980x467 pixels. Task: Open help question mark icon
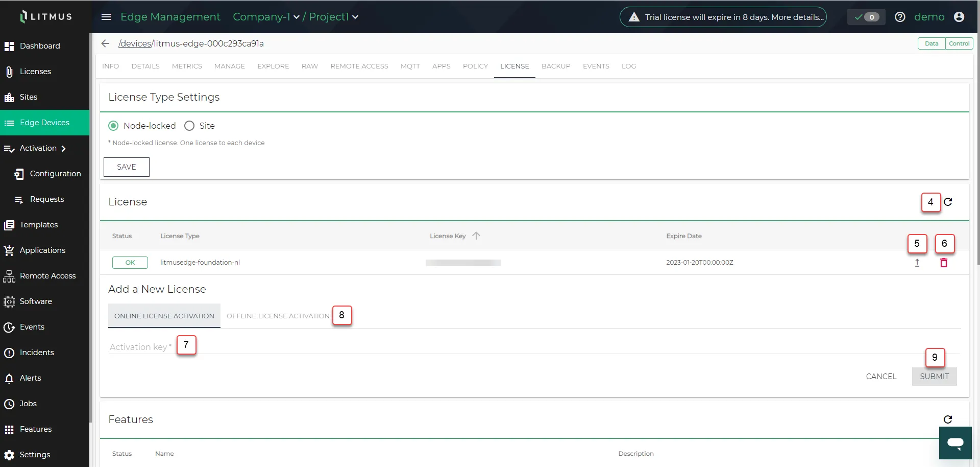pyautogui.click(x=900, y=17)
